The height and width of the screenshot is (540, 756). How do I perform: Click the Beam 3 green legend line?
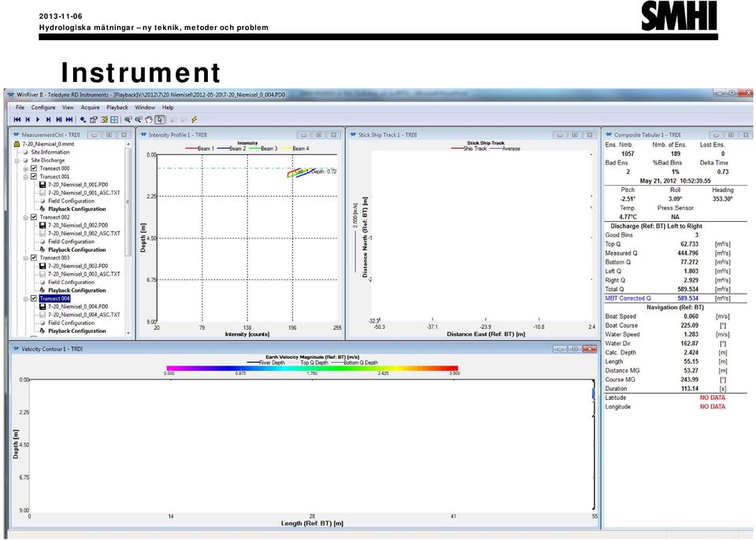(x=254, y=149)
